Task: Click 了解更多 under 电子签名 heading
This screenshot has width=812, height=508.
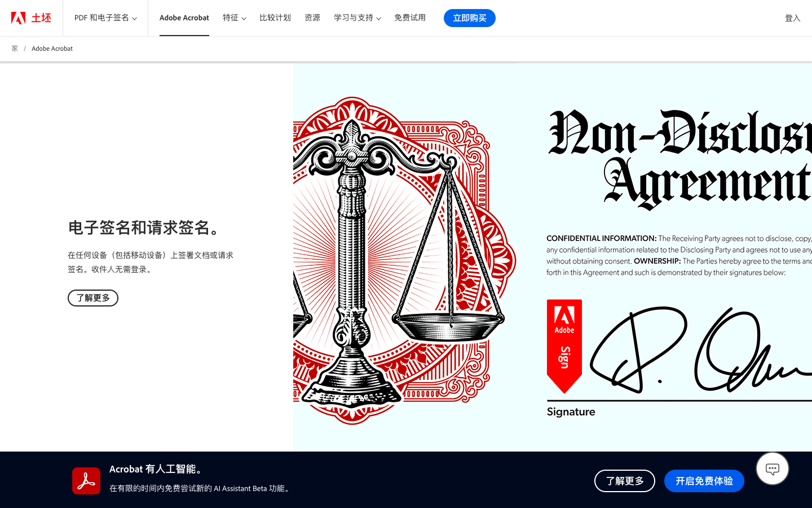Action: coord(93,298)
